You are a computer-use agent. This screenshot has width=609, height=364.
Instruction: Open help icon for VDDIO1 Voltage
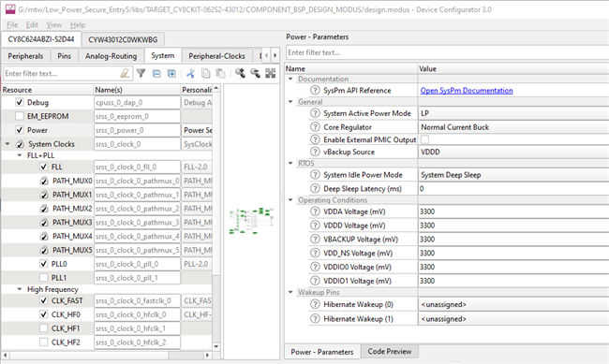[315, 281]
